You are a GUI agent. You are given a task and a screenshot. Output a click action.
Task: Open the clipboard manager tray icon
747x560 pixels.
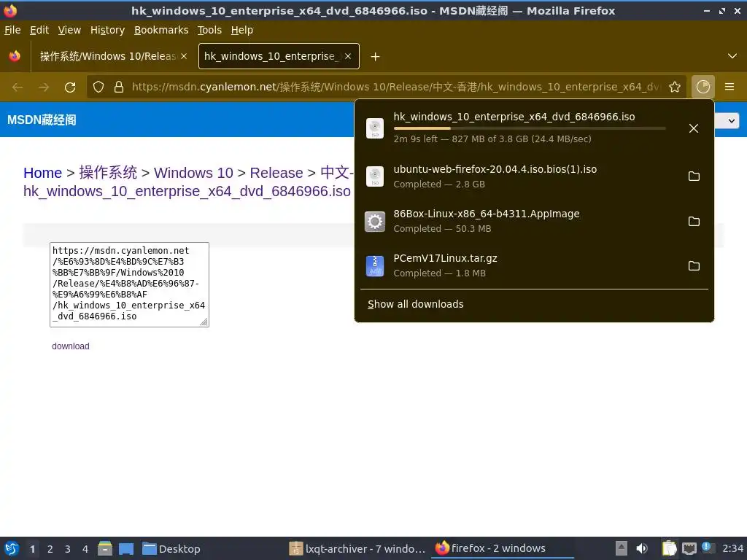[x=670, y=548]
